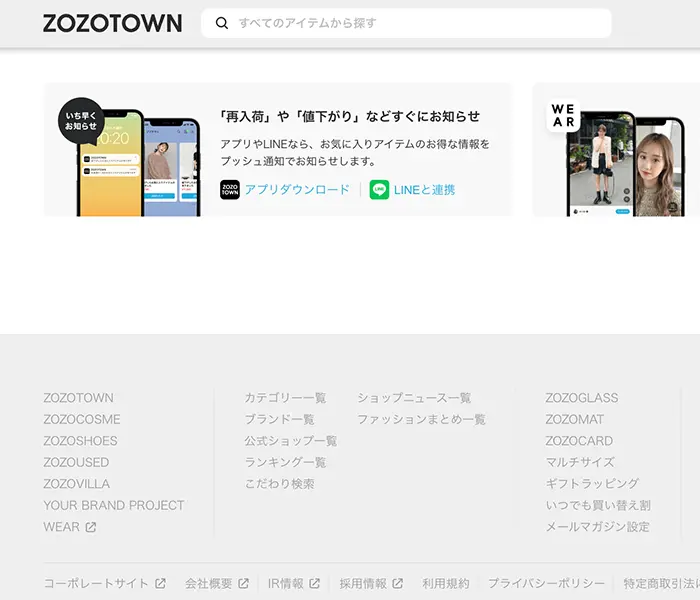700x600 pixels.
Task: Click text プッシュ通知でお知らせします。
Action: coord(298,161)
